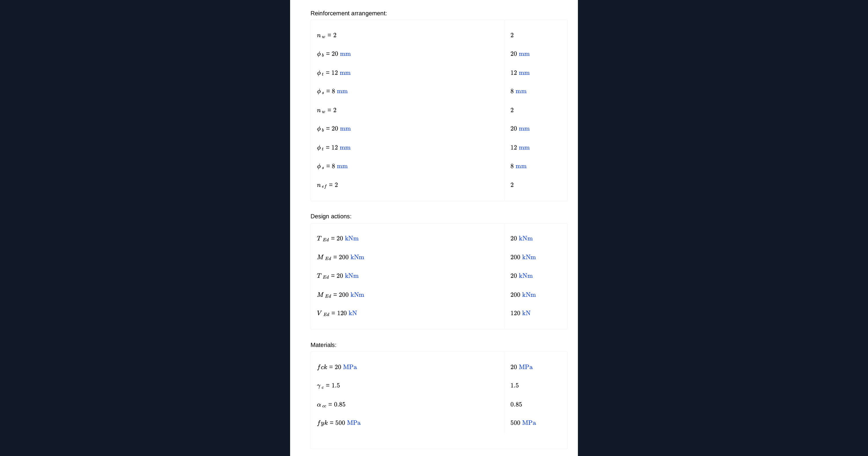Click the first φ_s = 8 mm expression
868x456 pixels.
pos(332,91)
